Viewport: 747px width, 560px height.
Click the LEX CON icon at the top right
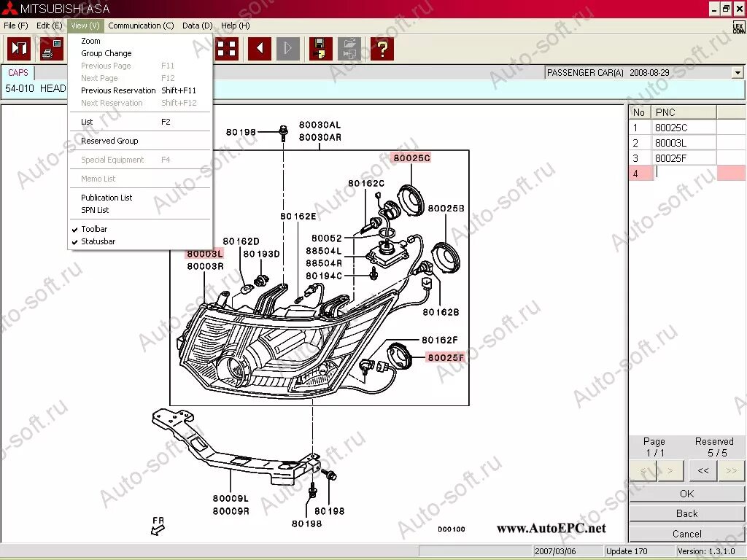click(x=738, y=28)
